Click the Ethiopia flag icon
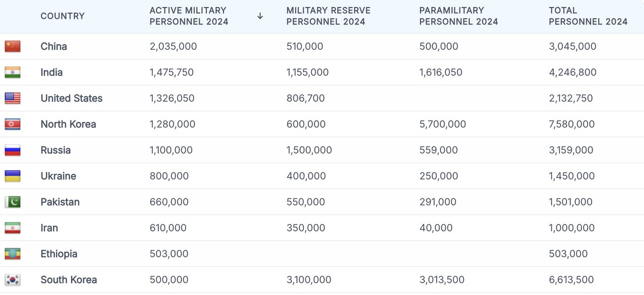 coord(13,254)
